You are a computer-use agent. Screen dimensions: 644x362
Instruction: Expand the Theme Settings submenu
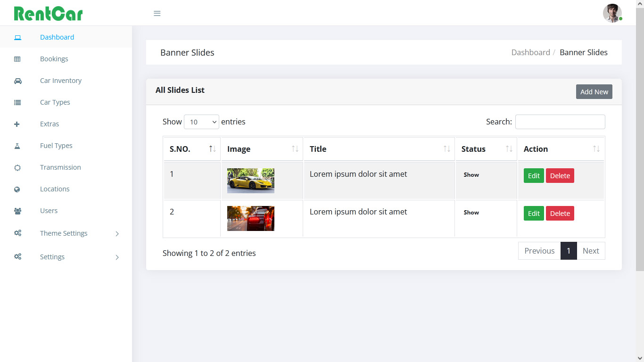tap(64, 233)
